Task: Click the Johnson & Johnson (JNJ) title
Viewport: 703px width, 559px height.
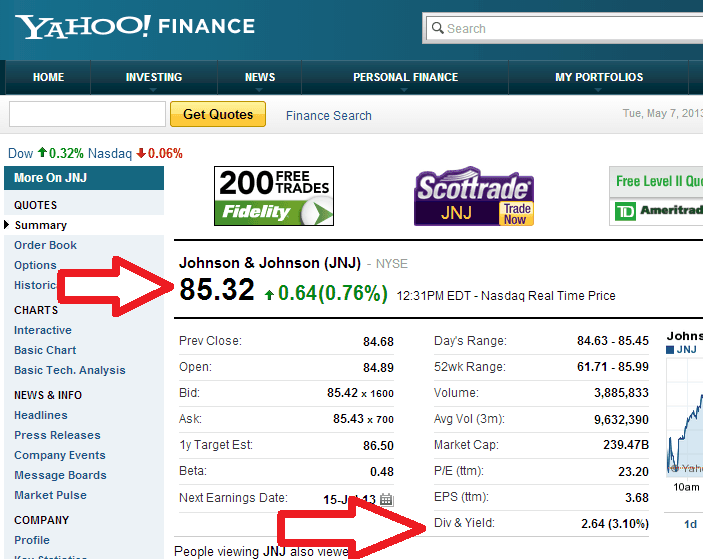Action: click(270, 263)
